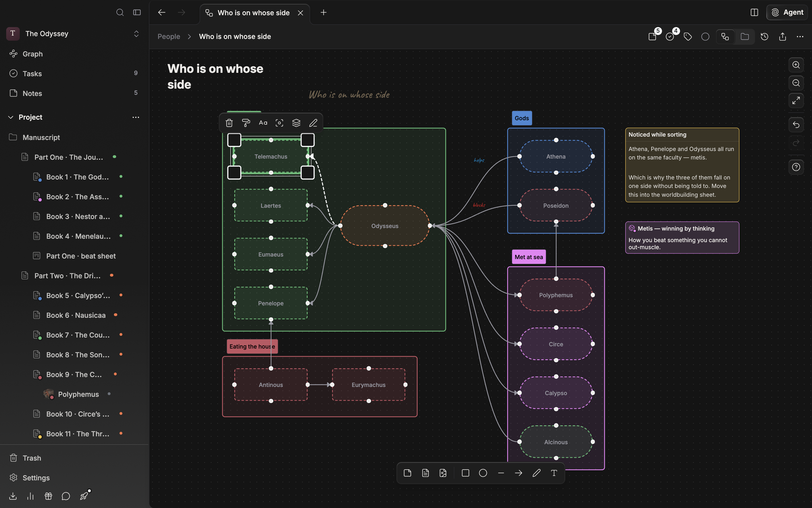Open the Agent button
This screenshot has height=508, width=812.
pyautogui.click(x=787, y=12)
